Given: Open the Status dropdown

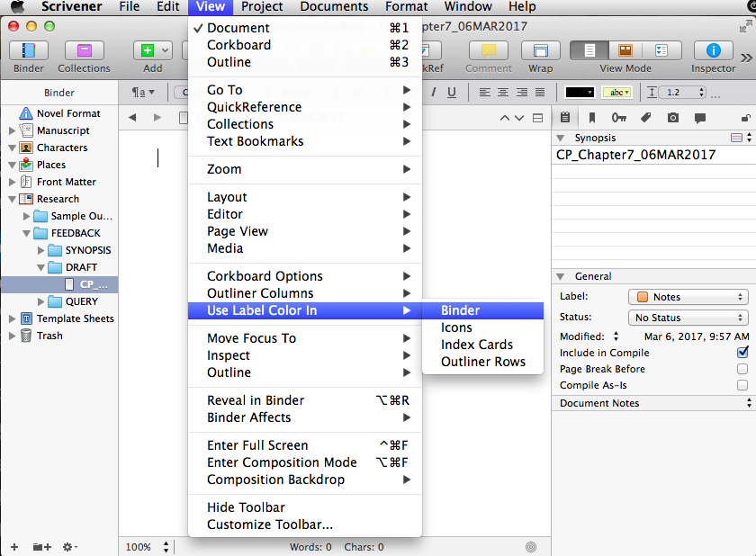Looking at the screenshot, I should (688, 318).
